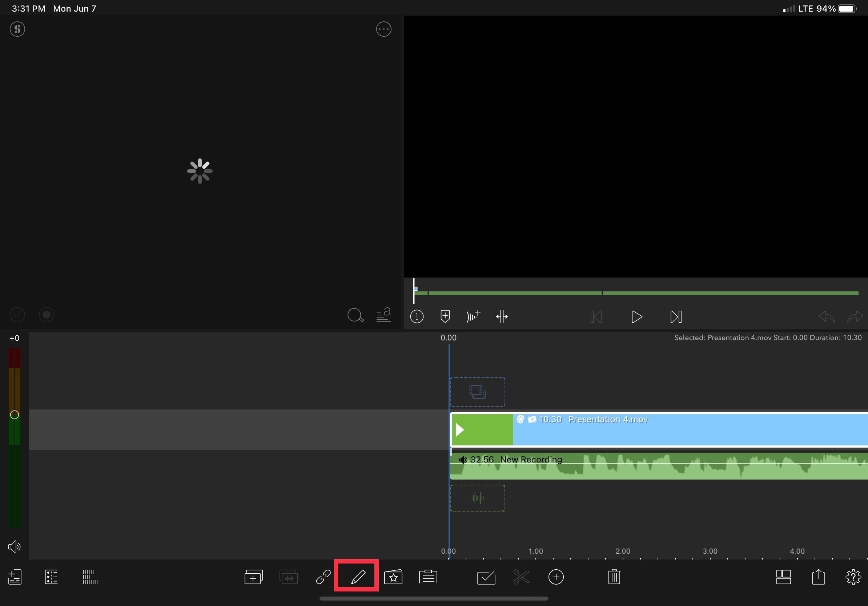
Task: Open the layout panels switcher icon
Action: point(783,577)
